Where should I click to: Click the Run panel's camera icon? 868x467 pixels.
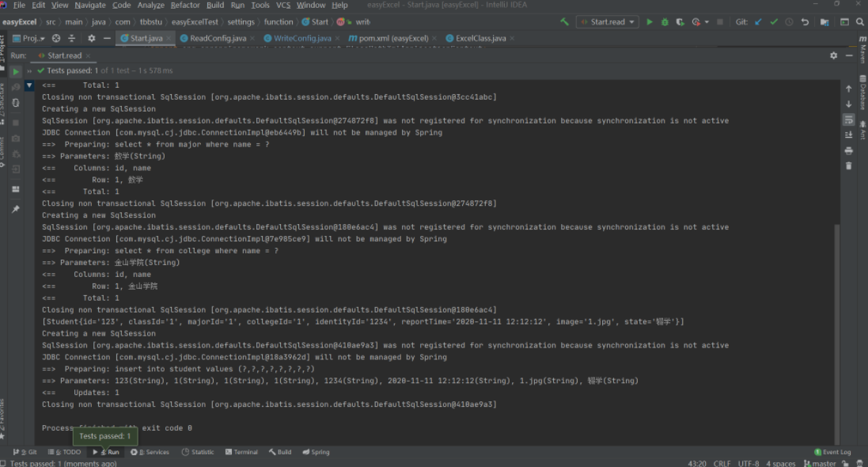[x=16, y=139]
